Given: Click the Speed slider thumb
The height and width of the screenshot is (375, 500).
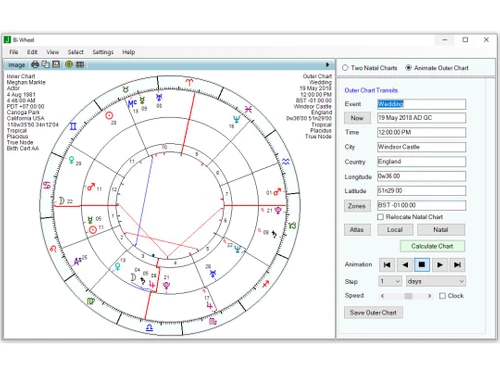Looking at the screenshot, I should [x=408, y=296].
